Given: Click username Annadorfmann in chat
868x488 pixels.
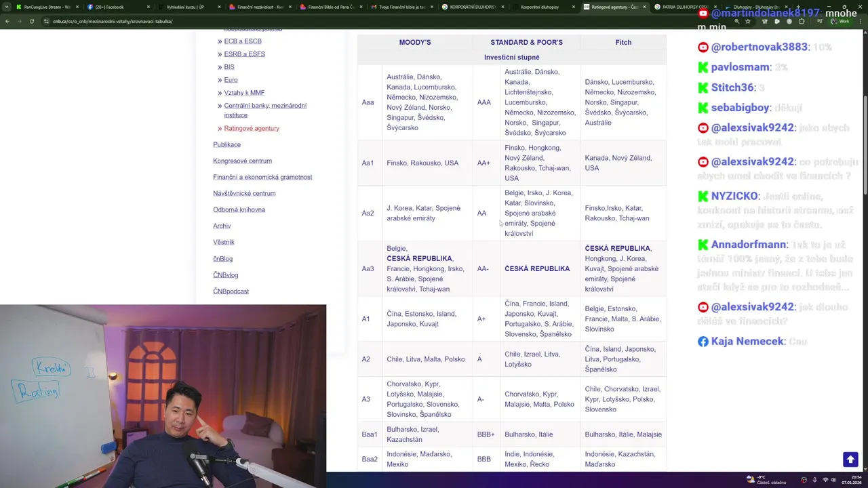Looking at the screenshot, I should 749,245.
